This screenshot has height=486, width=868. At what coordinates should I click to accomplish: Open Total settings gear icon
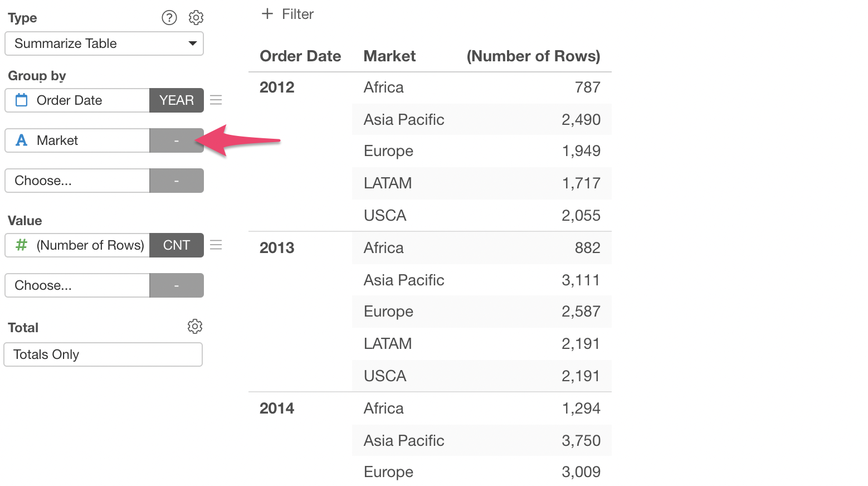tap(194, 327)
